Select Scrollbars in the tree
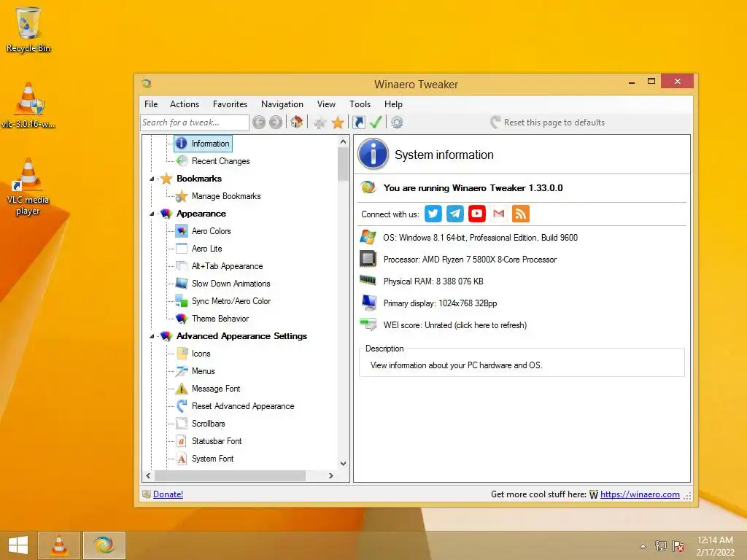 click(208, 424)
